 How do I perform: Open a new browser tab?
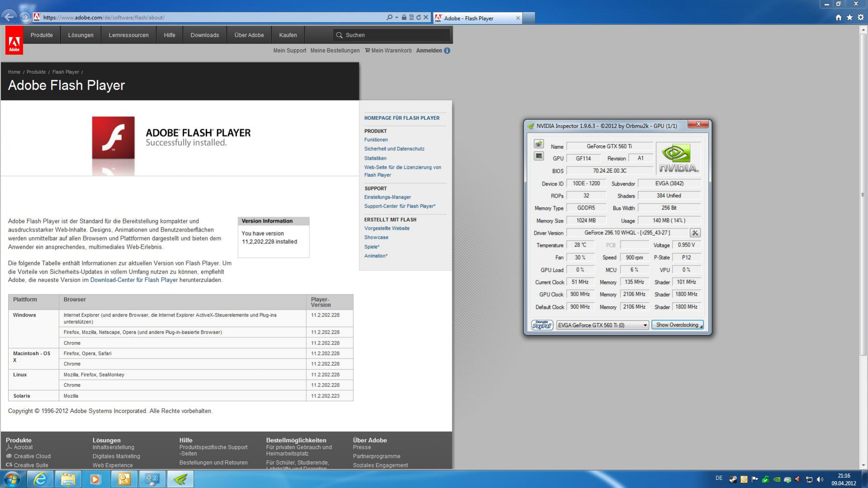pyautogui.click(x=529, y=18)
